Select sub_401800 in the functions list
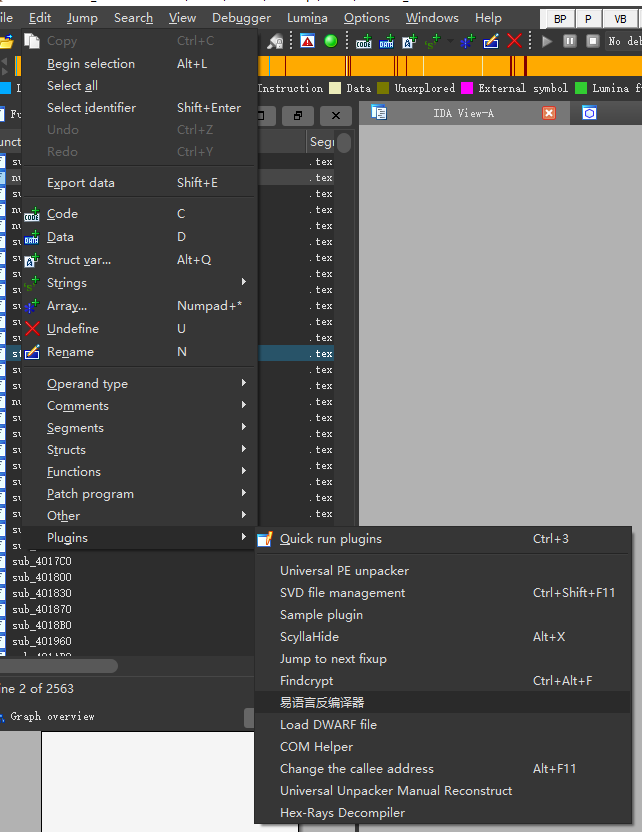Screen dimensions: 642x832 (x=42, y=578)
